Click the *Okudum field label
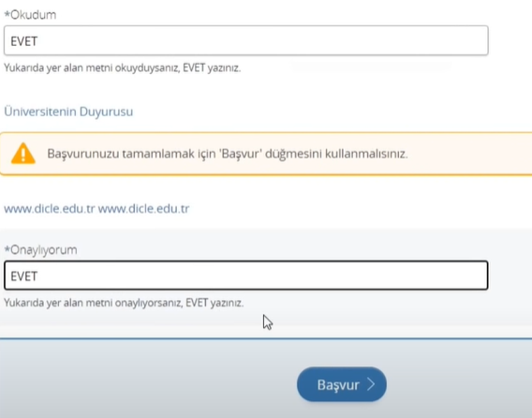532x418 pixels. [30, 15]
